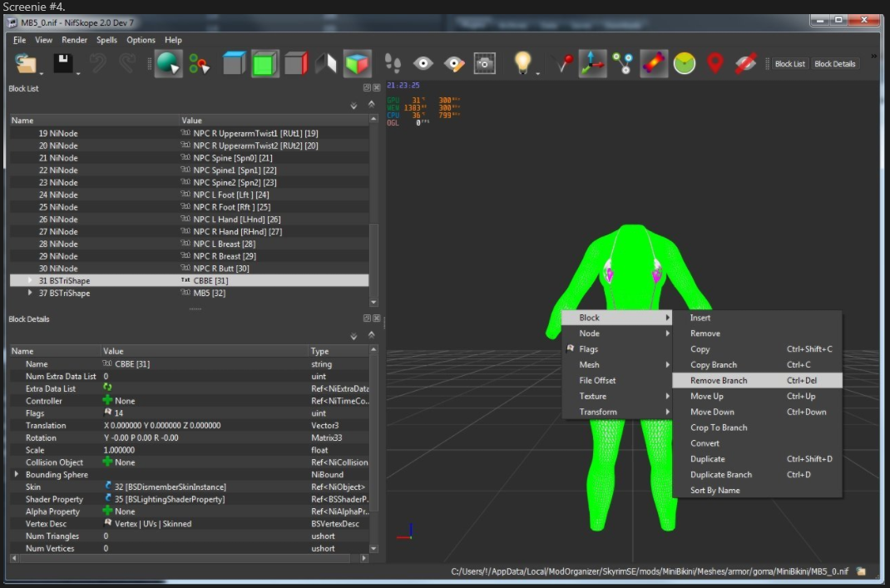
Task: Toggle the eye with pencil icon
Action: 454,63
